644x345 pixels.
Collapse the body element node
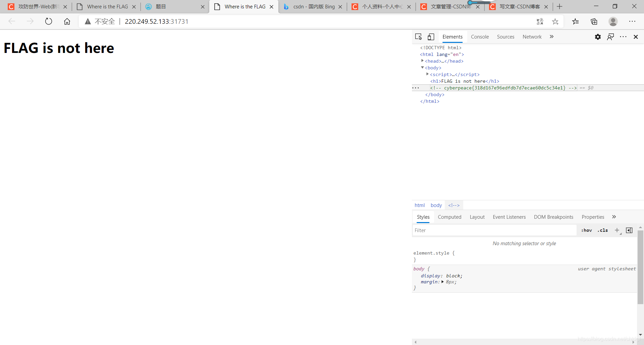pos(422,67)
